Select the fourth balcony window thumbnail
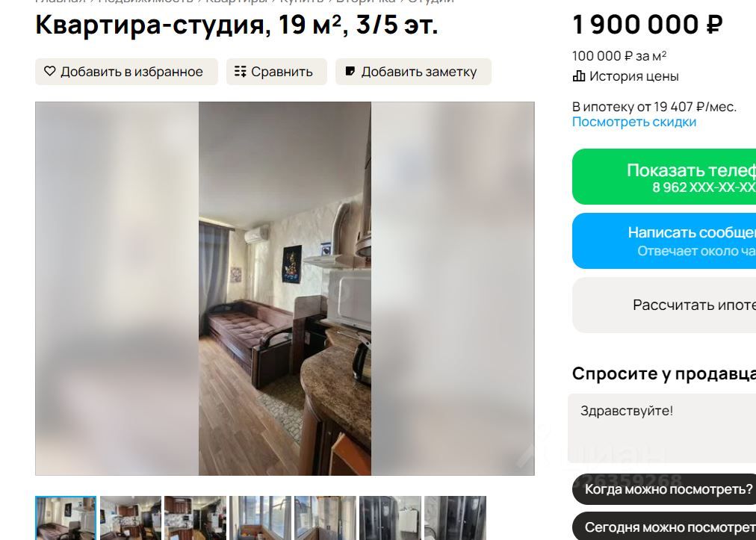The width and height of the screenshot is (756, 540). pyautogui.click(x=261, y=518)
